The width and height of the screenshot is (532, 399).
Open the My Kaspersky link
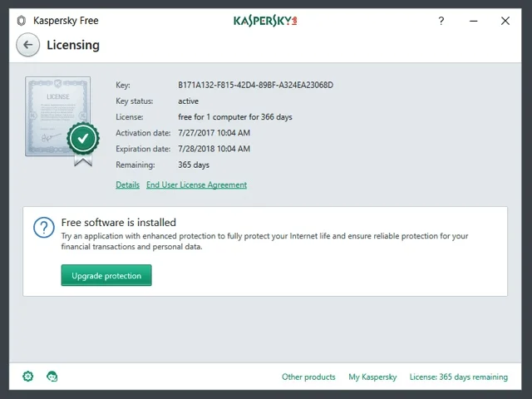click(372, 377)
